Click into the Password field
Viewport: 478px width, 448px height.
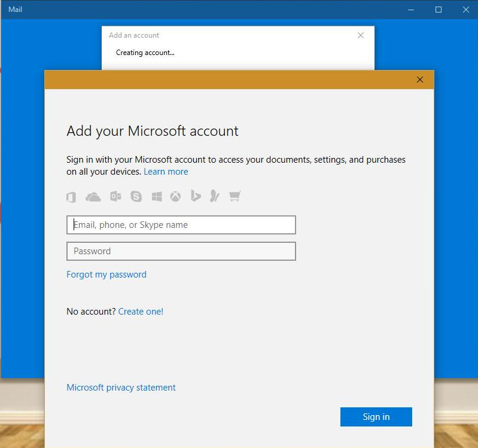pos(181,251)
